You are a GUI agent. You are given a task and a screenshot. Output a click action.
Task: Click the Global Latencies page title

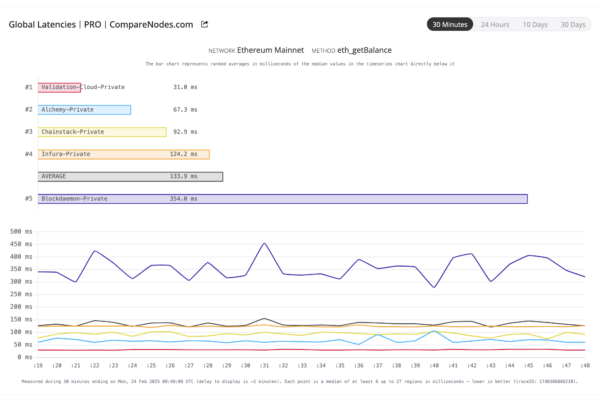[x=101, y=24]
